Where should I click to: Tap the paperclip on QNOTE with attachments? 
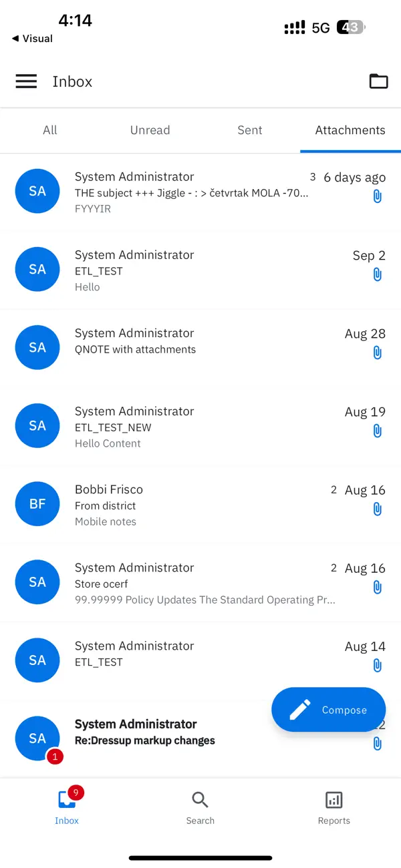(377, 353)
